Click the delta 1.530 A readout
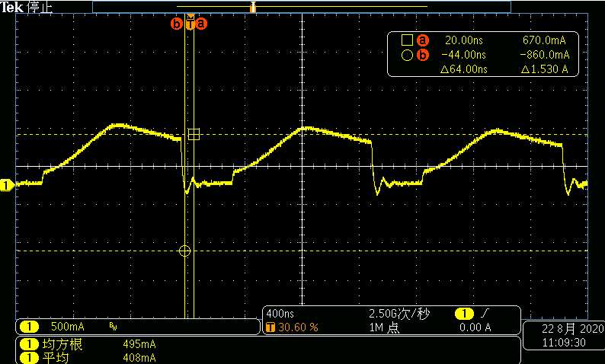The width and height of the screenshot is (605, 364). click(544, 69)
